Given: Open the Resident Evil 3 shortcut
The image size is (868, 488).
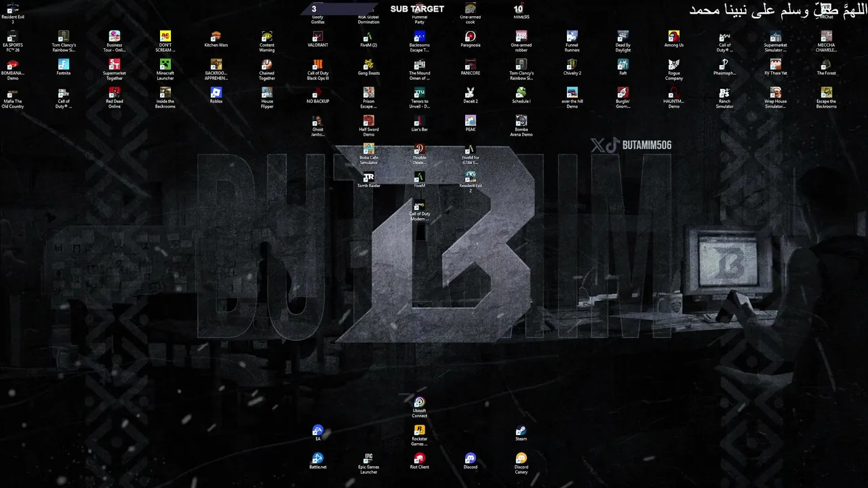Looking at the screenshot, I should pos(13,14).
